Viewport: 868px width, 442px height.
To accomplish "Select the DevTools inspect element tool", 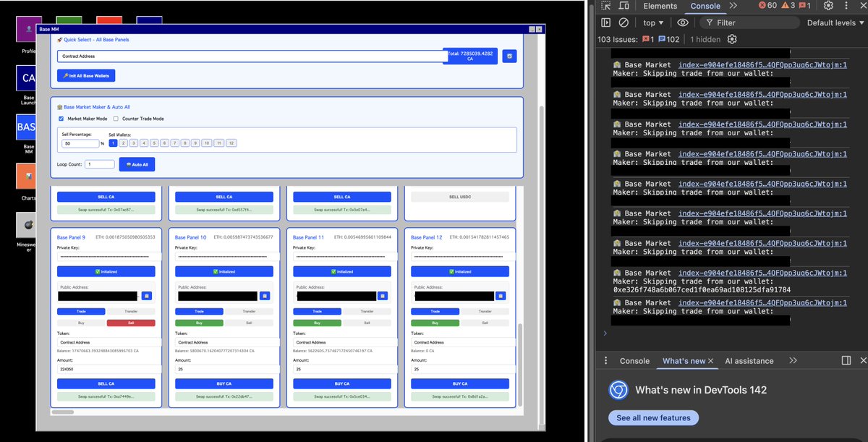I will click(x=606, y=6).
